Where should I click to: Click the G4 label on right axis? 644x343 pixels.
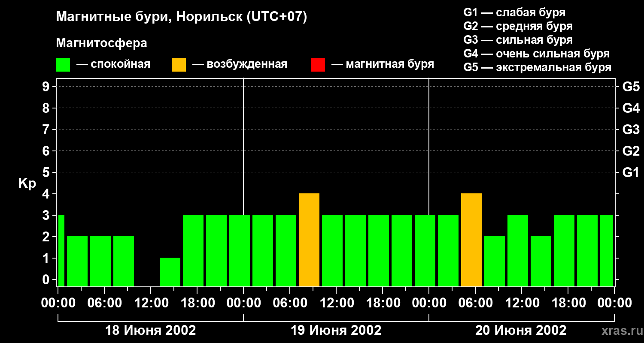point(631,108)
